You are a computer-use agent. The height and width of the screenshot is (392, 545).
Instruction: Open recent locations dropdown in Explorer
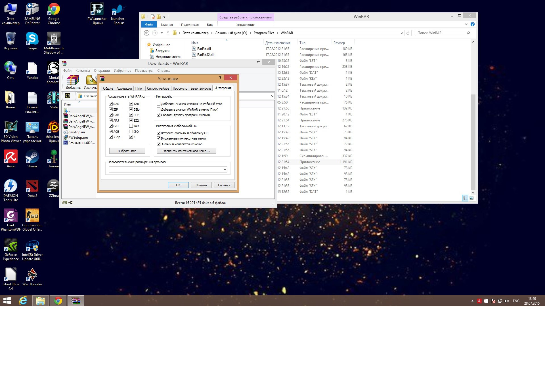click(x=162, y=33)
